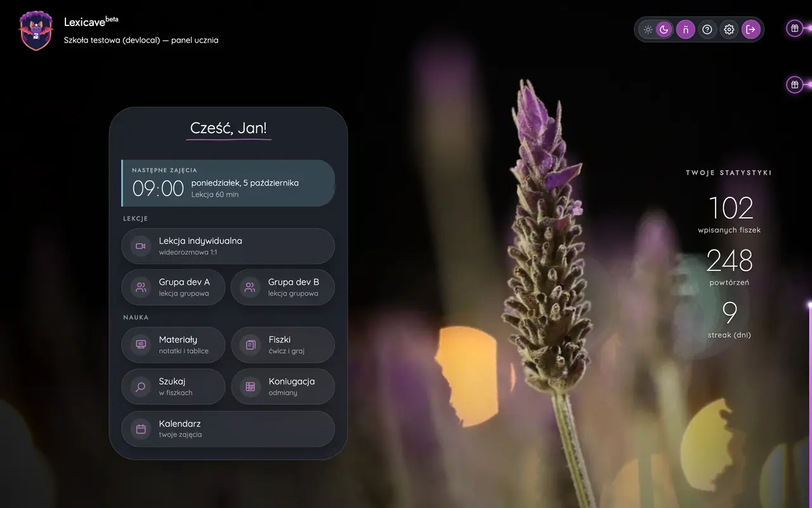
Task: Open help with the question mark icon
Action: pos(707,29)
